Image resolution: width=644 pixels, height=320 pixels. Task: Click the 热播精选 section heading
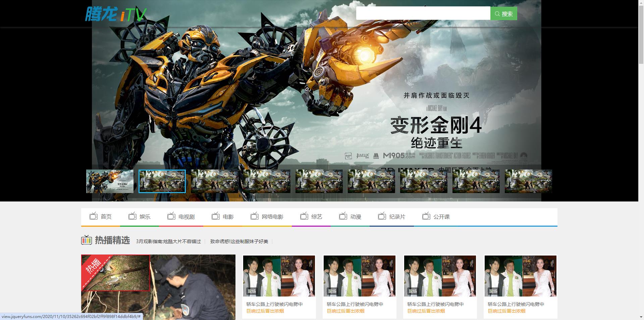pyautogui.click(x=112, y=240)
